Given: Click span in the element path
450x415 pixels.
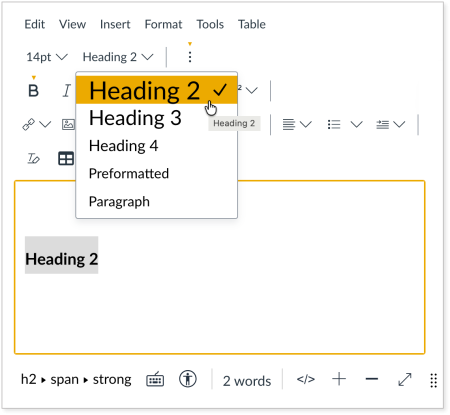Looking at the screenshot, I should pos(64,379).
